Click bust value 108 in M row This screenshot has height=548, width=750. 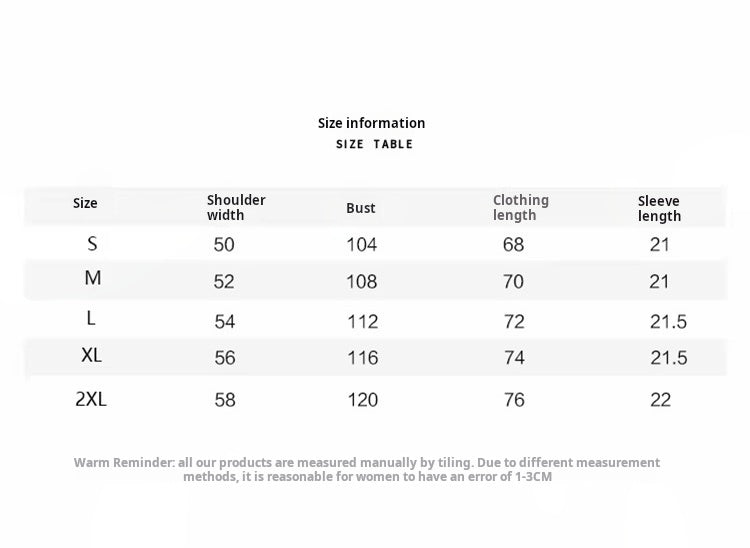[x=361, y=282]
